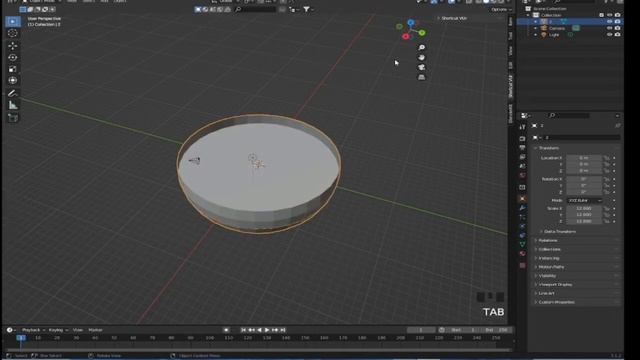Pick the Annotate pencil tool
The width and height of the screenshot is (640, 360).
[x=13, y=93]
